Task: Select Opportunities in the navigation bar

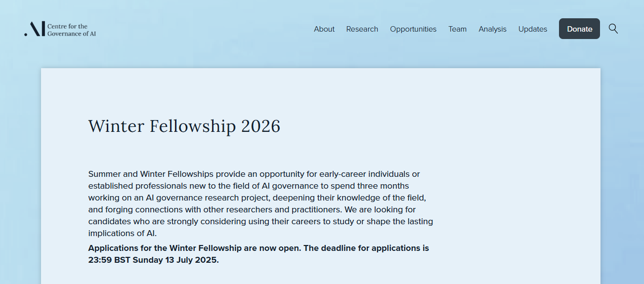Action: click(x=413, y=29)
